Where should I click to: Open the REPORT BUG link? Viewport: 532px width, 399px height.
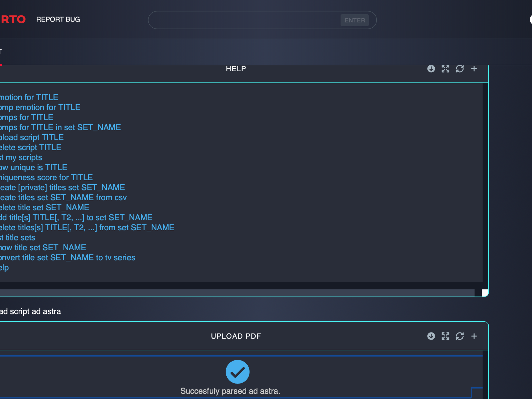coord(58,19)
